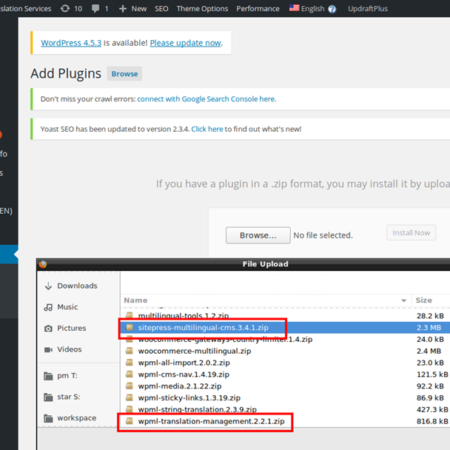450x450 pixels.
Task: Open Videos in the file dialog sidebar
Action: click(x=69, y=349)
